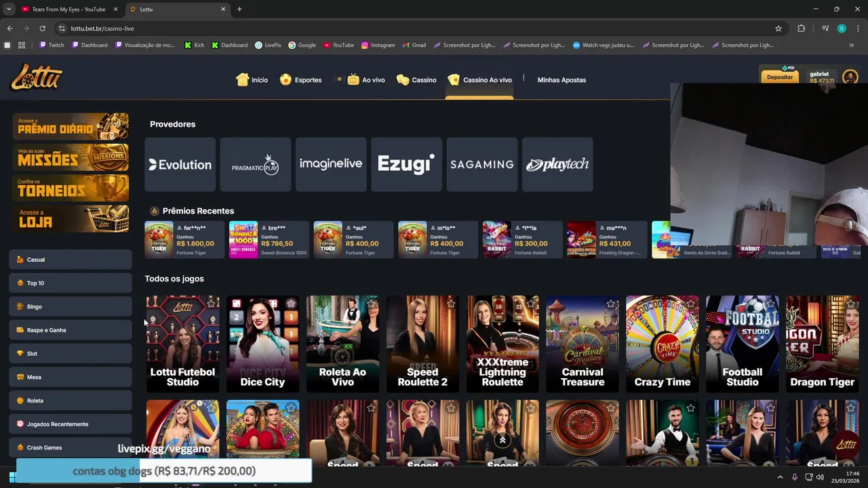The width and height of the screenshot is (868, 488).
Task: Open Speed Roulette 2 game
Action: click(422, 344)
